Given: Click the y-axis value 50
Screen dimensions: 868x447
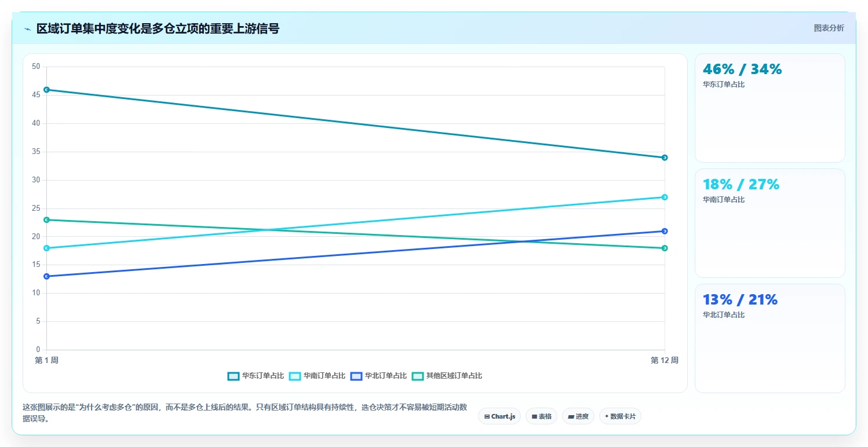Looking at the screenshot, I should click(36, 67).
